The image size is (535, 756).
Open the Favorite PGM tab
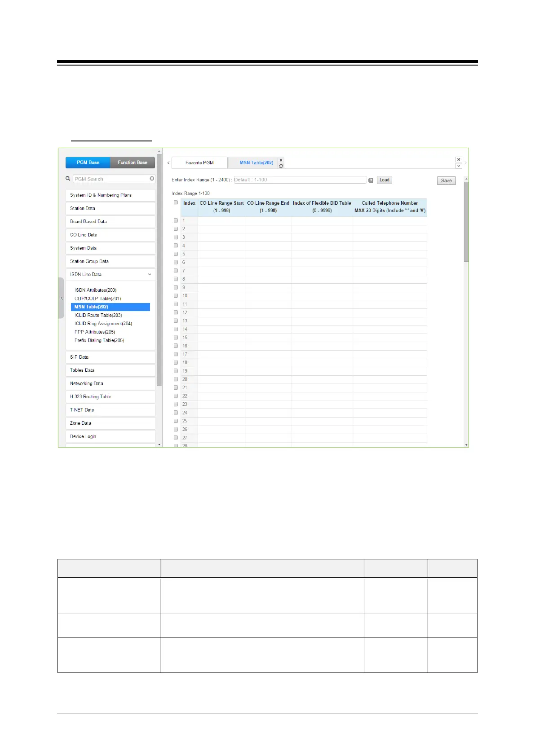click(199, 163)
